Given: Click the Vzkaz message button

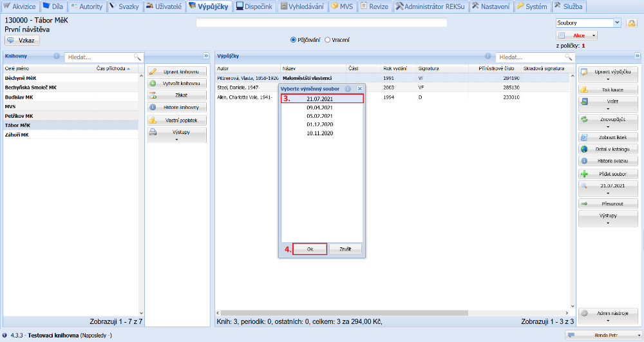Looking at the screenshot, I should (x=22, y=40).
